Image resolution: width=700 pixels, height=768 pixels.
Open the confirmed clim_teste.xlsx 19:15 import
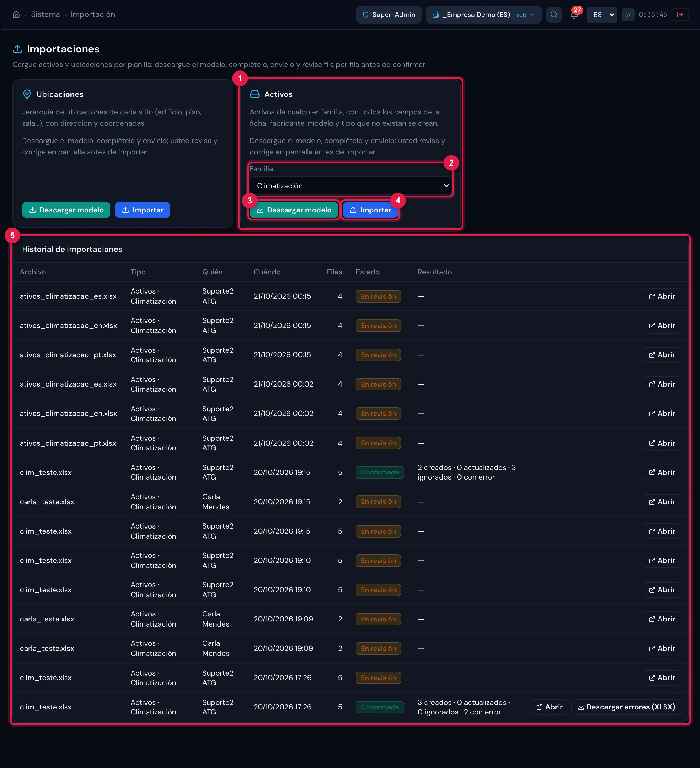click(x=661, y=472)
